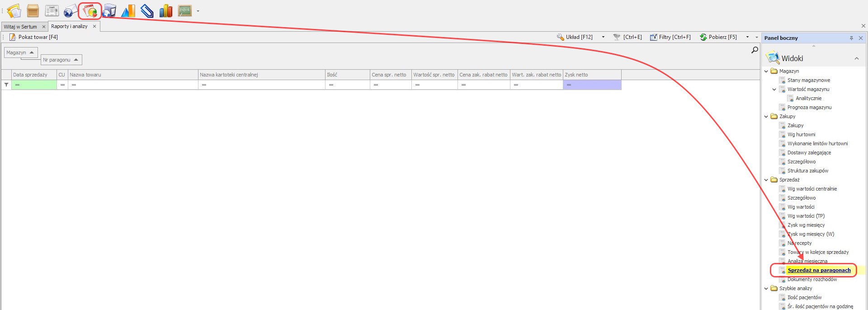Select the Raporty i analizy tab

click(x=69, y=26)
